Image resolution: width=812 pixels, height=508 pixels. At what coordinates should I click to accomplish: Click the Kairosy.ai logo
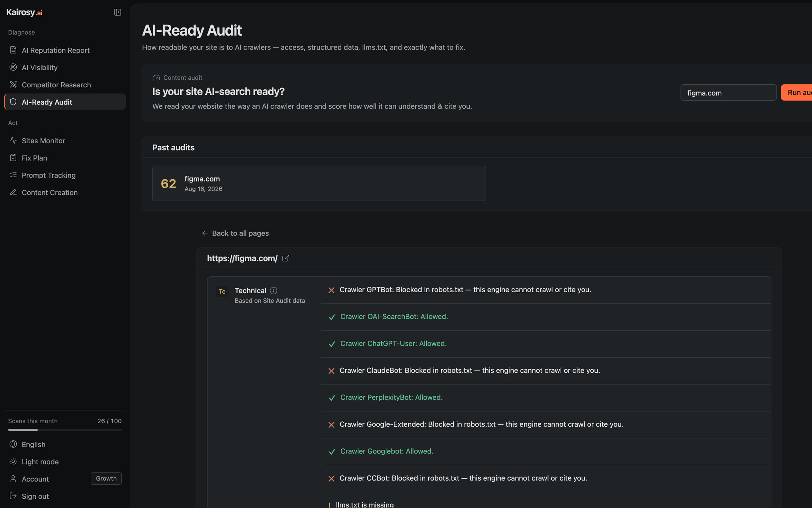point(24,12)
